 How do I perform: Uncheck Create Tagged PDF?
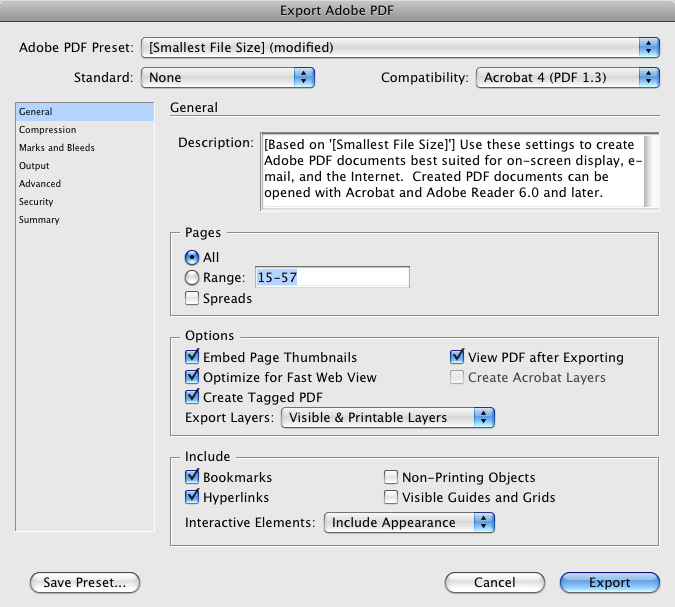[x=192, y=397]
